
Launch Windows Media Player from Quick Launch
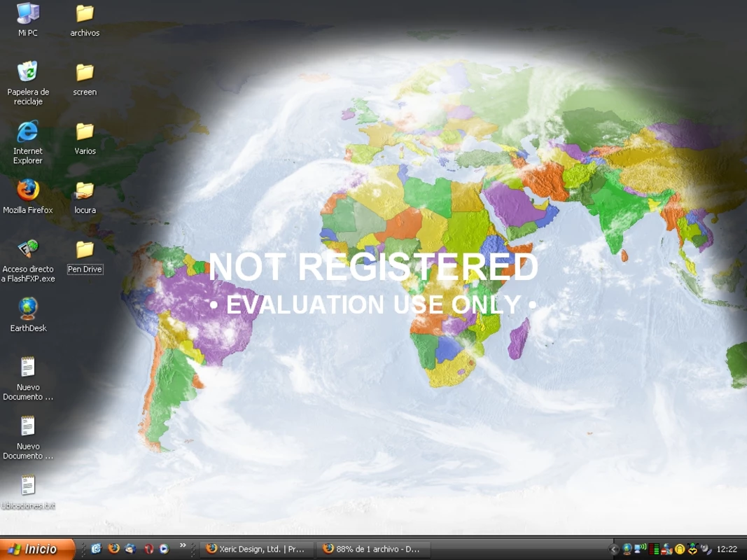164,549
